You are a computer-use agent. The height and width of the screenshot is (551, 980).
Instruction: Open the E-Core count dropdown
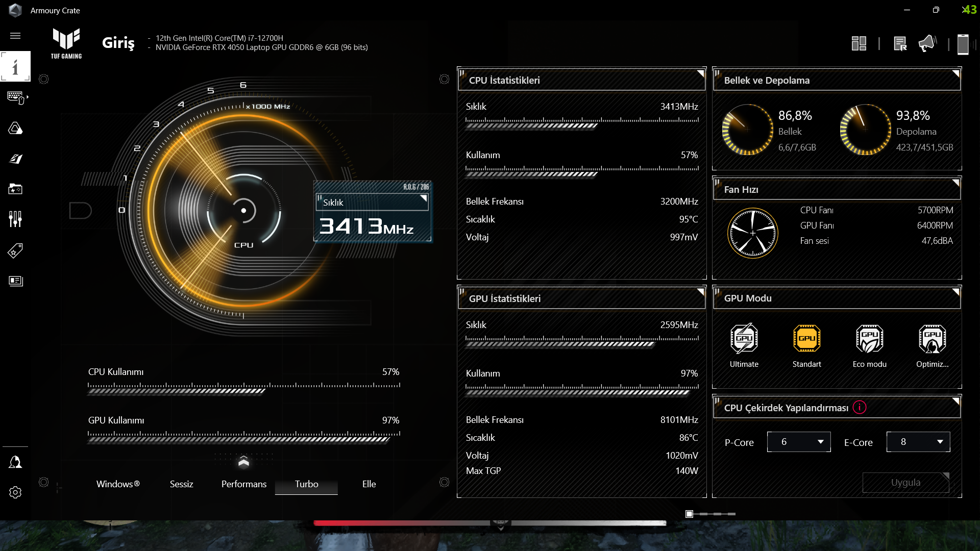tap(918, 442)
